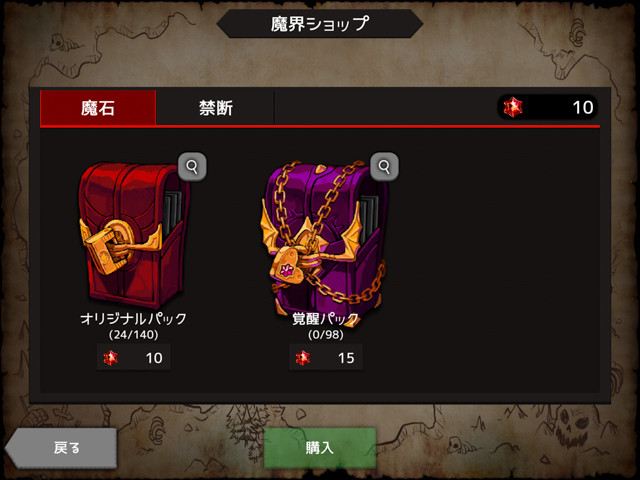This screenshot has width=640, height=480.
Task: Open magnifier preview for オリジナルパック
Action: (192, 167)
